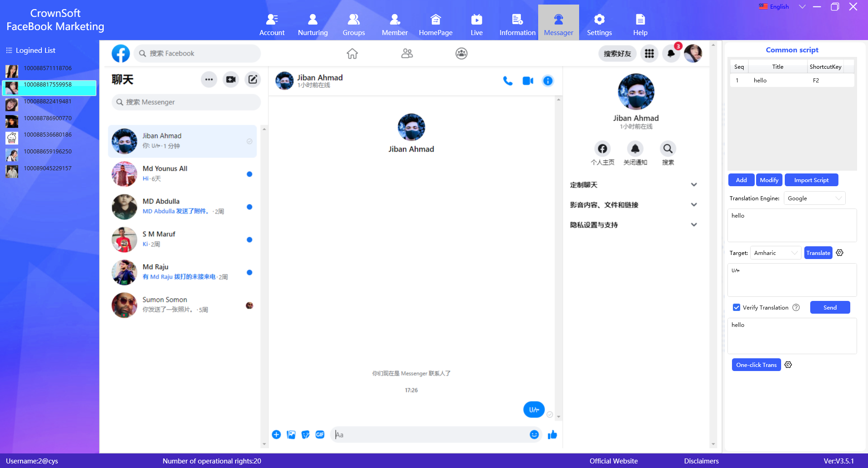The height and width of the screenshot is (468, 868).
Task: Open the Sumon Somon conversation
Action: (182, 305)
